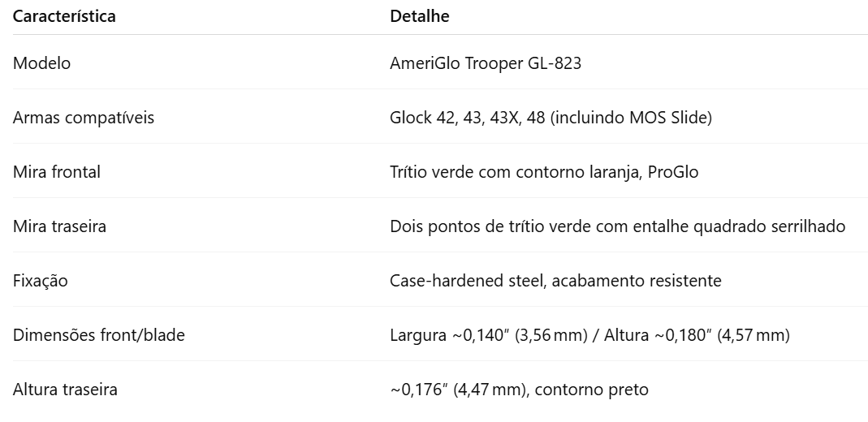This screenshot has height=422, width=868.
Task: Select the Armas compatíveis label
Action: [x=84, y=118]
